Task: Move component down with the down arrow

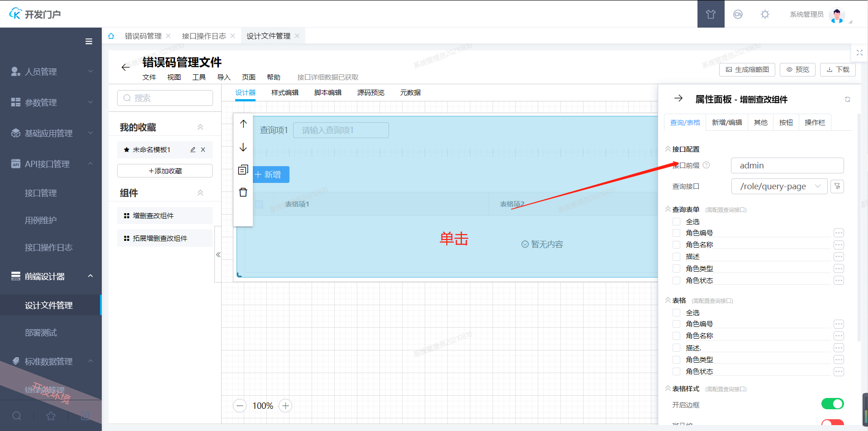Action: [243, 147]
